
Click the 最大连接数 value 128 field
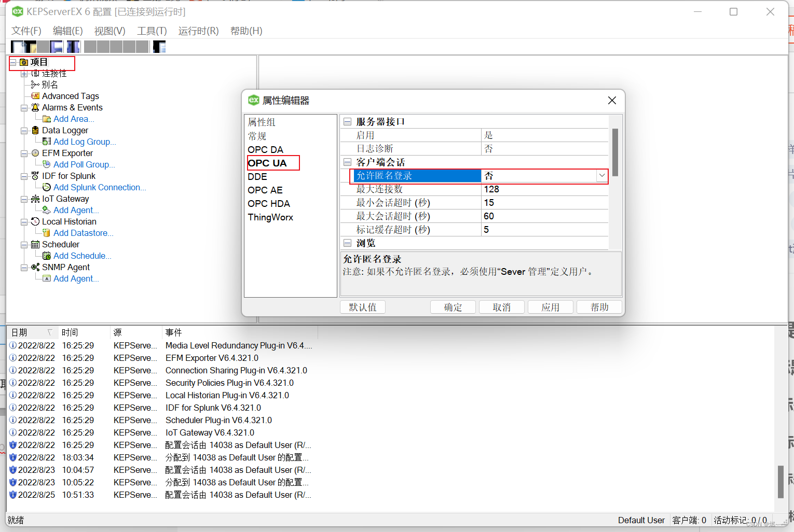(545, 189)
